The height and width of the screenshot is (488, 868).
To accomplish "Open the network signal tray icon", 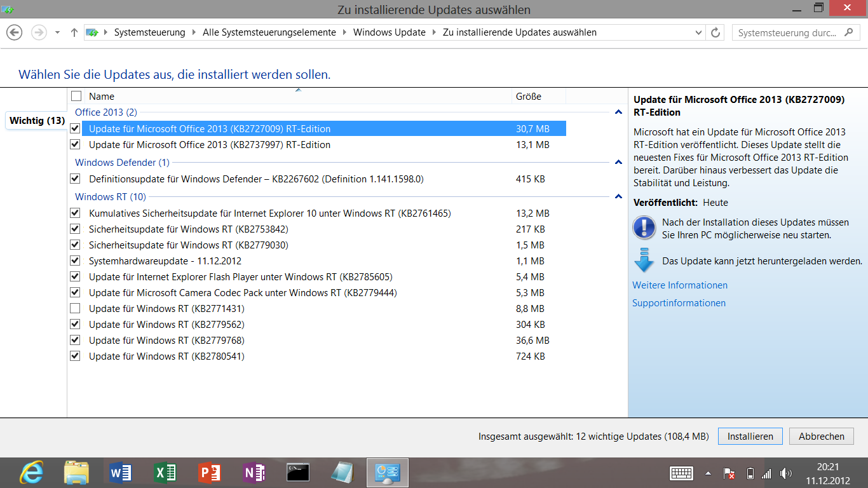I will [766, 473].
